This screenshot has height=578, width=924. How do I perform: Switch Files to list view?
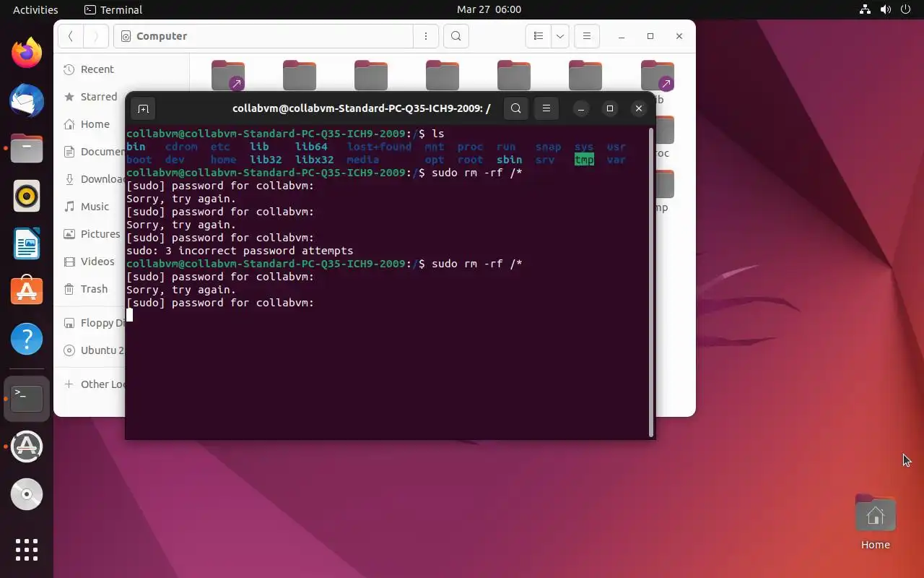click(538, 36)
